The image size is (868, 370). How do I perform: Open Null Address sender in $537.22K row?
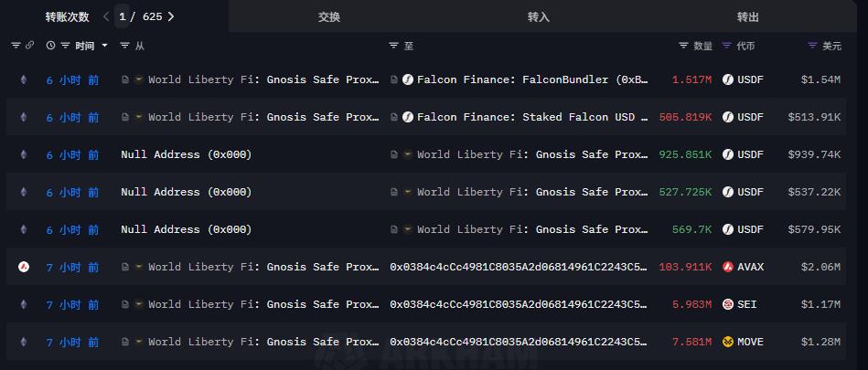click(x=187, y=192)
